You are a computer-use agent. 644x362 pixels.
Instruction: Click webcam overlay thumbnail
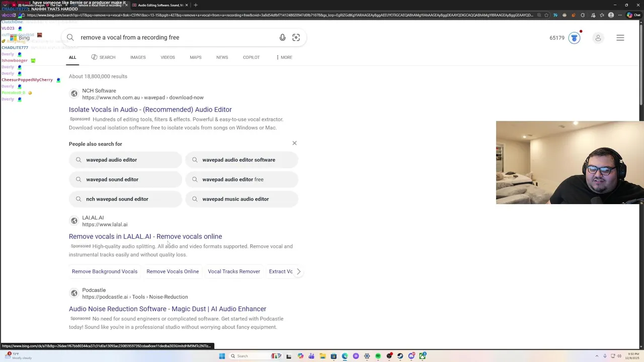click(570, 162)
